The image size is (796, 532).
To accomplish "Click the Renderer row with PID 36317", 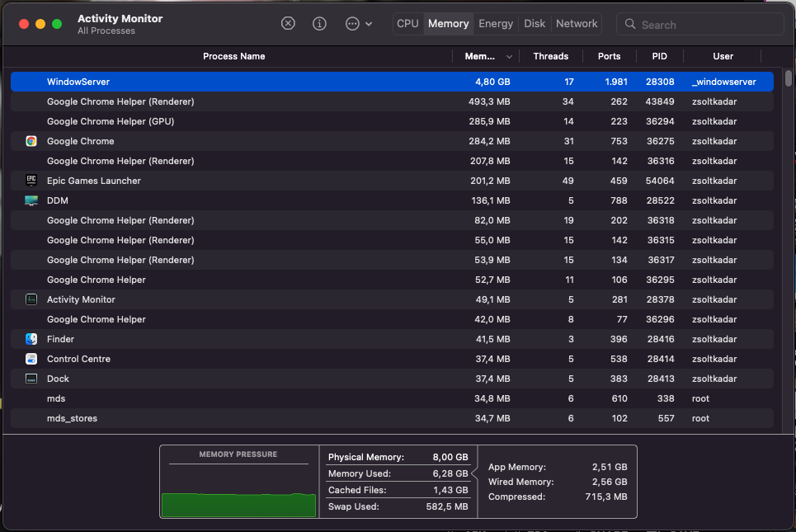I will [392, 260].
